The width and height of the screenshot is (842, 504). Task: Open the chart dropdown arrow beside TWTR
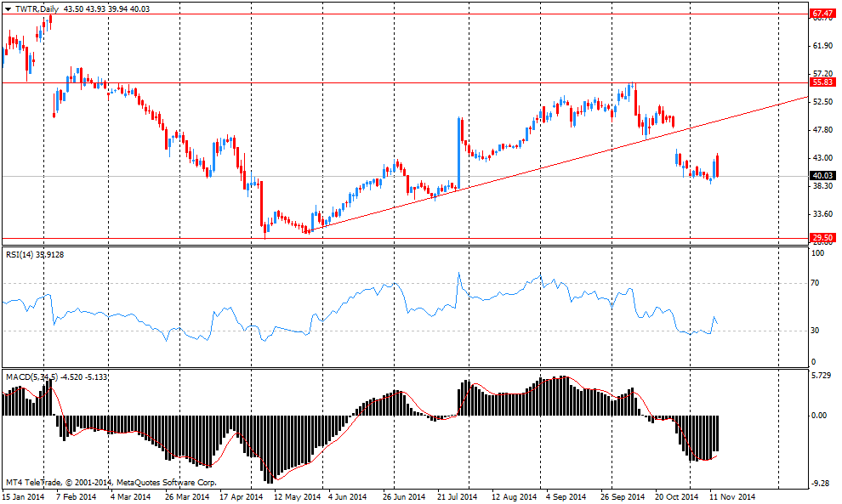point(8,9)
